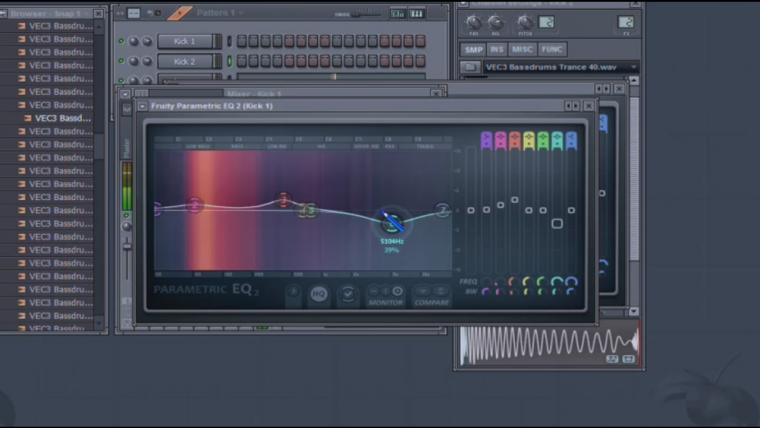Adjust the swing slider in the step sequencer
The image size is (760, 428).
[x=364, y=15]
